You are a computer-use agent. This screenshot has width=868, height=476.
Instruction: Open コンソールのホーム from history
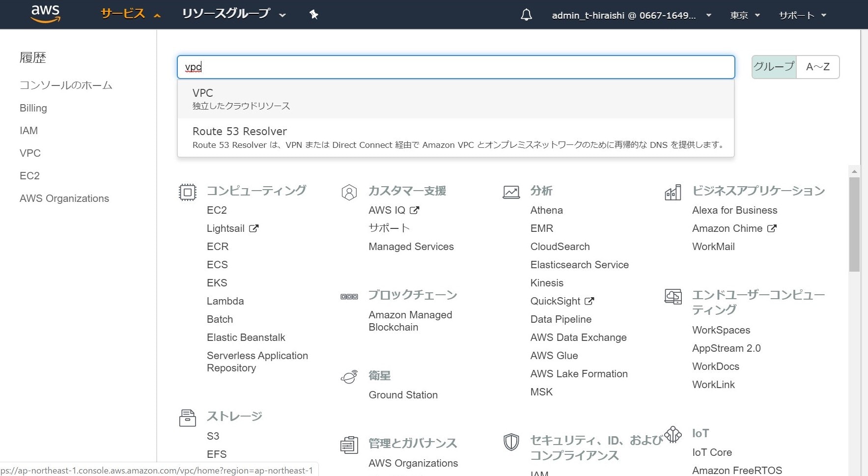66,85
